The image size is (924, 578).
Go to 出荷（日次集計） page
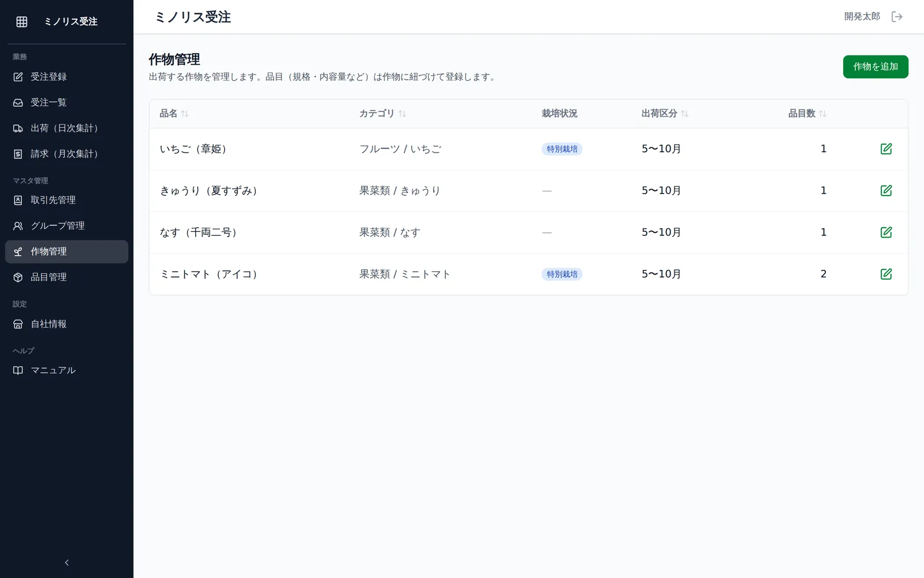click(67, 128)
